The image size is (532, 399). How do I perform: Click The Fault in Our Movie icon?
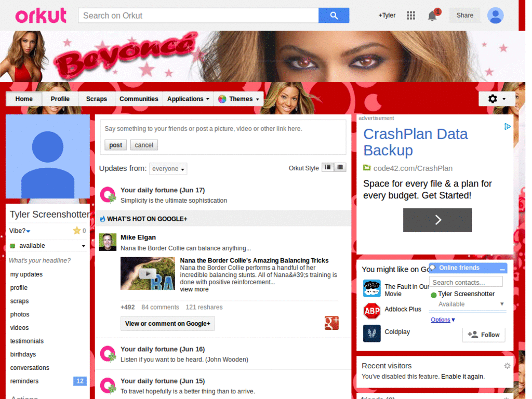[372, 288]
